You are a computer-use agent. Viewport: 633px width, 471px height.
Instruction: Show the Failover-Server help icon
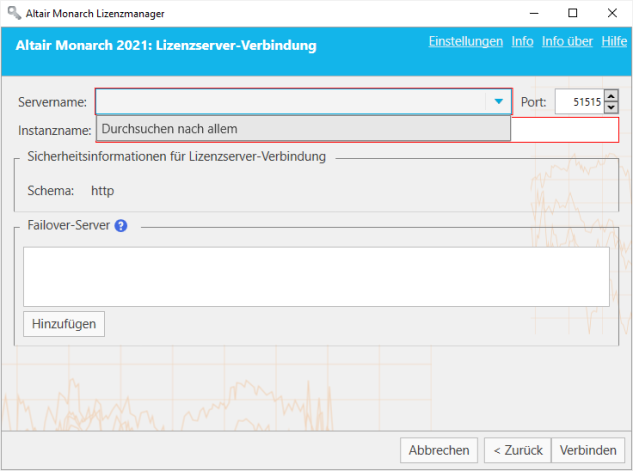pyautogui.click(x=121, y=226)
